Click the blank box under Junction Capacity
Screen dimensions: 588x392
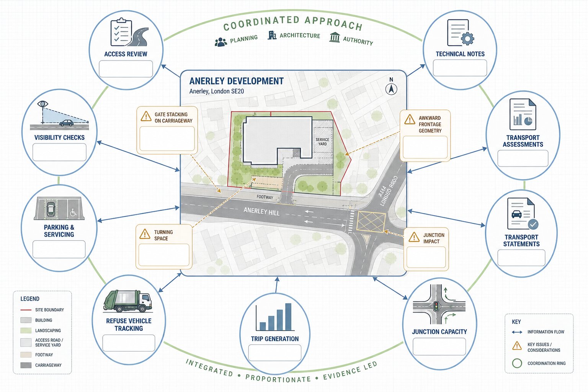point(439,346)
